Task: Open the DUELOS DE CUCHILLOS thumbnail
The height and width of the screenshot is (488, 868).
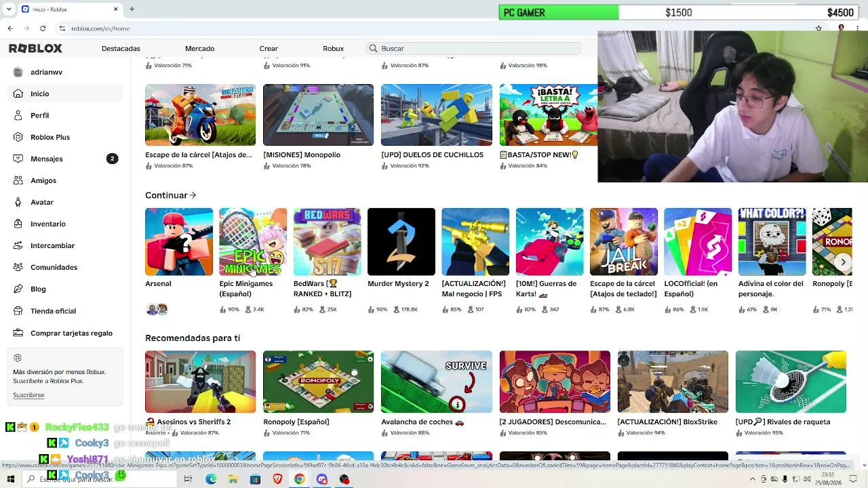Action: click(437, 115)
